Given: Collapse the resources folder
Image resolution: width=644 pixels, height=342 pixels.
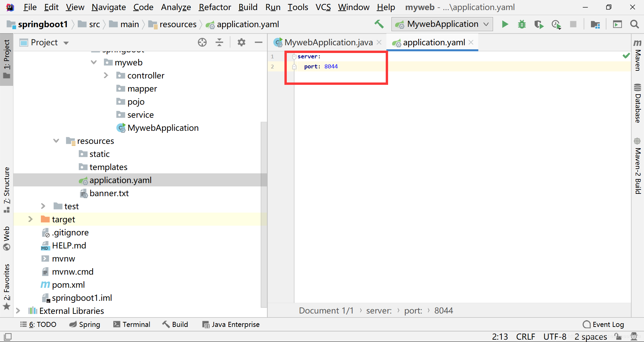Looking at the screenshot, I should tap(56, 141).
